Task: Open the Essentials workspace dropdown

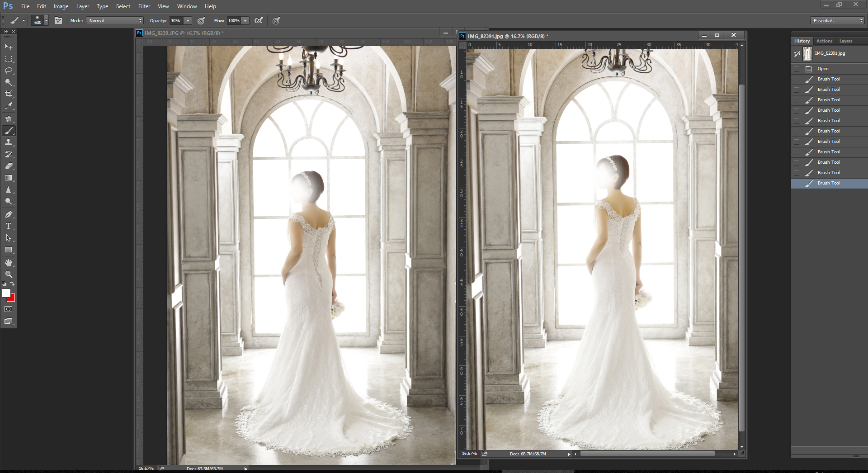Action: click(x=837, y=20)
